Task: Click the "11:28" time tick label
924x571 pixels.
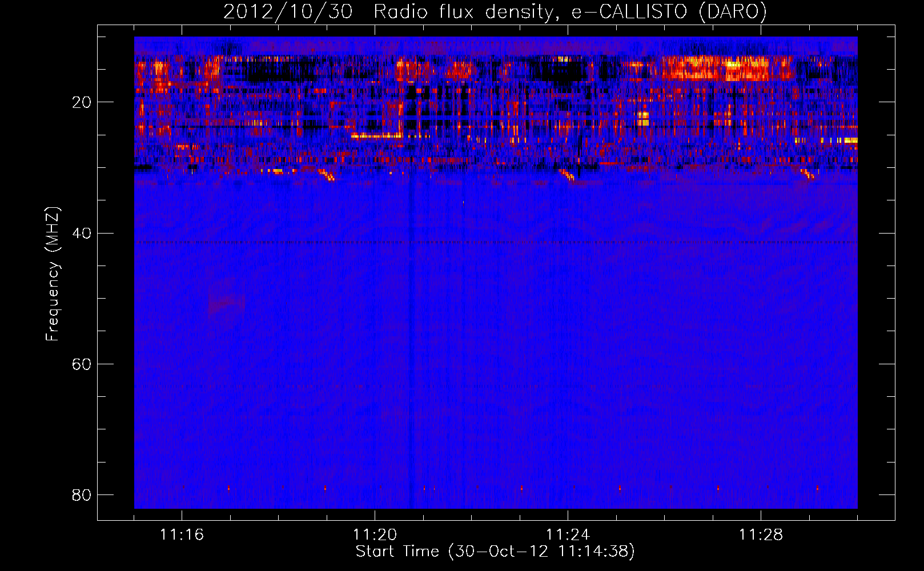Action: (x=761, y=535)
